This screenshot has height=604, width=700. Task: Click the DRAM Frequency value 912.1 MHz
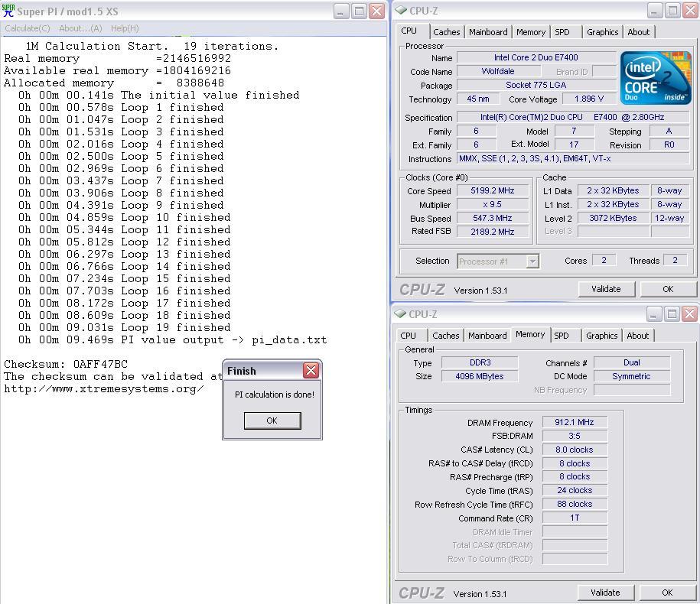pos(575,422)
